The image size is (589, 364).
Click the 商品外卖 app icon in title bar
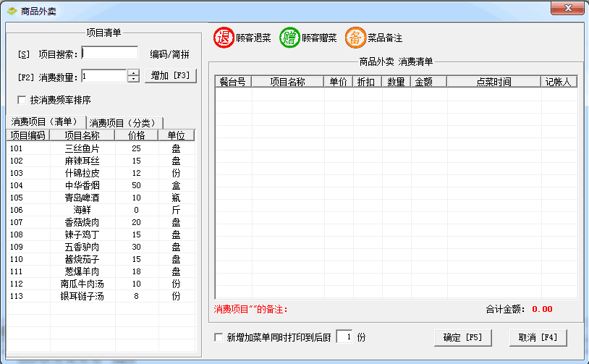(x=12, y=11)
